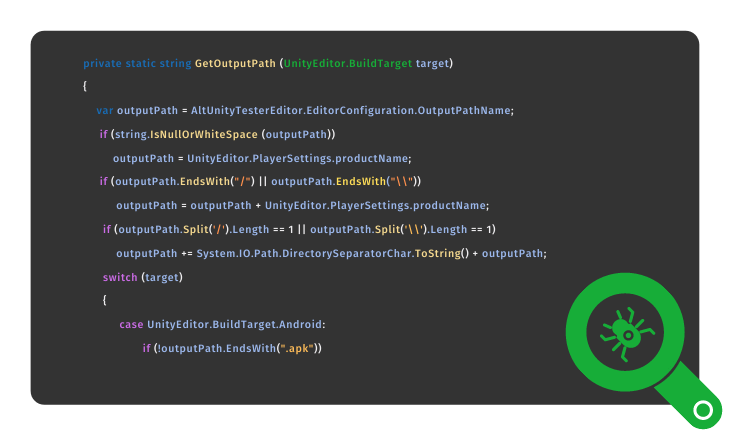Click the opening brace after the method signature

point(85,86)
